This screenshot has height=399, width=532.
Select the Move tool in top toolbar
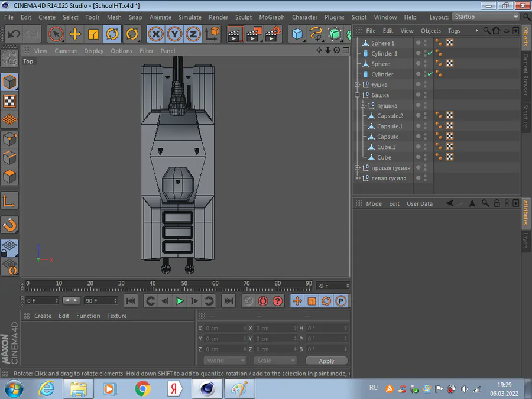(x=74, y=34)
